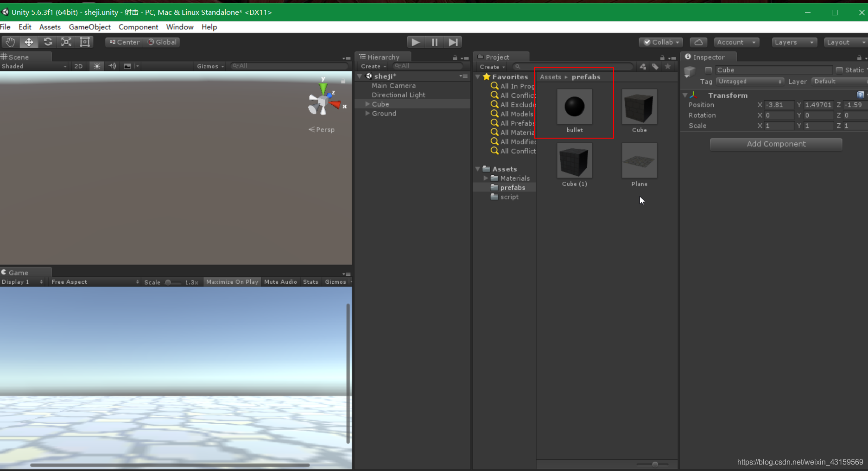
Task: Open Scene Gizmos dropdown
Action: 210,66
